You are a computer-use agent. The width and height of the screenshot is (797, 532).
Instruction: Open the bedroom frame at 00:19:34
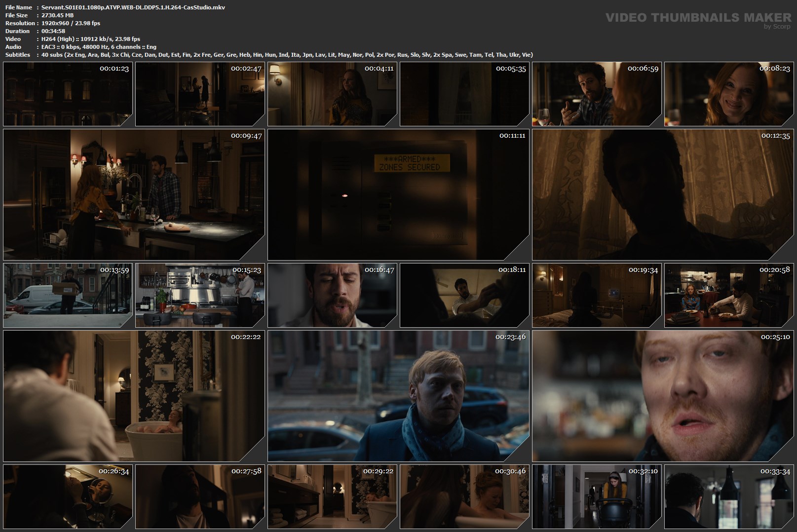(597, 295)
